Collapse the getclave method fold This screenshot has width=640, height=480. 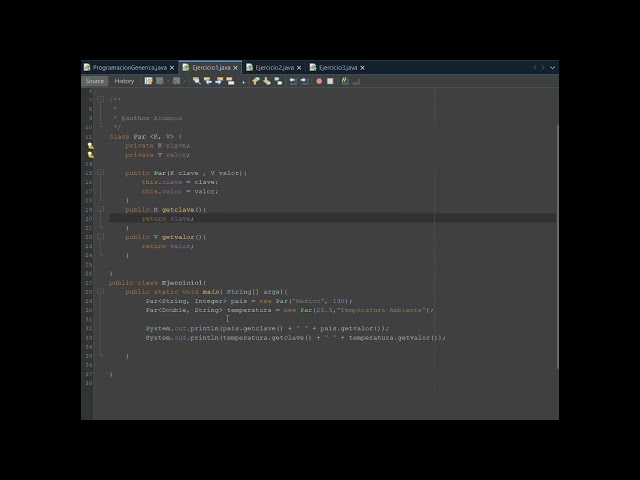pyautogui.click(x=100, y=209)
